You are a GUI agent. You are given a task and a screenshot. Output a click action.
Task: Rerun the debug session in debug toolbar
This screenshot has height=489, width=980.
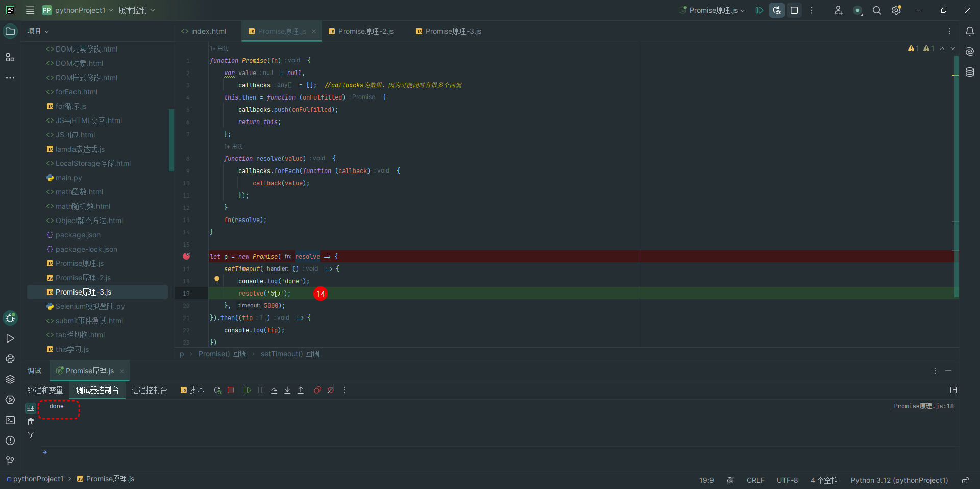point(218,390)
